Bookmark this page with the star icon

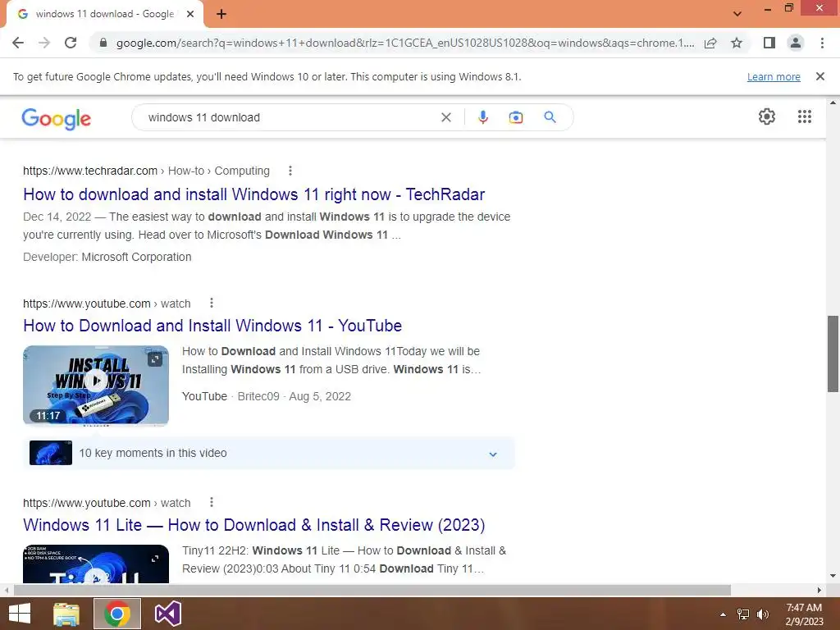pyautogui.click(x=737, y=43)
